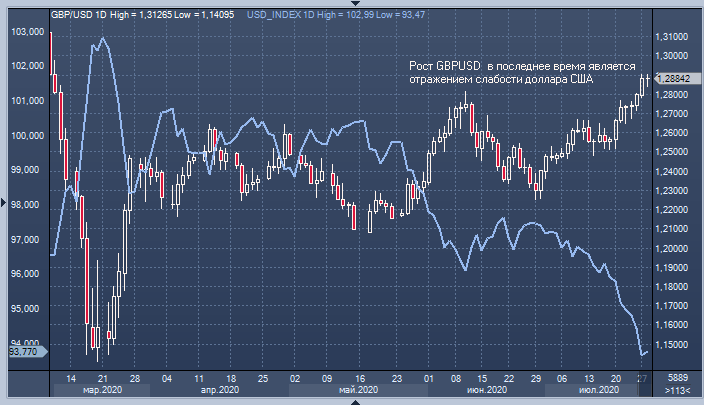Click the мар.2020 month label
The image size is (704, 405).
coord(102,390)
